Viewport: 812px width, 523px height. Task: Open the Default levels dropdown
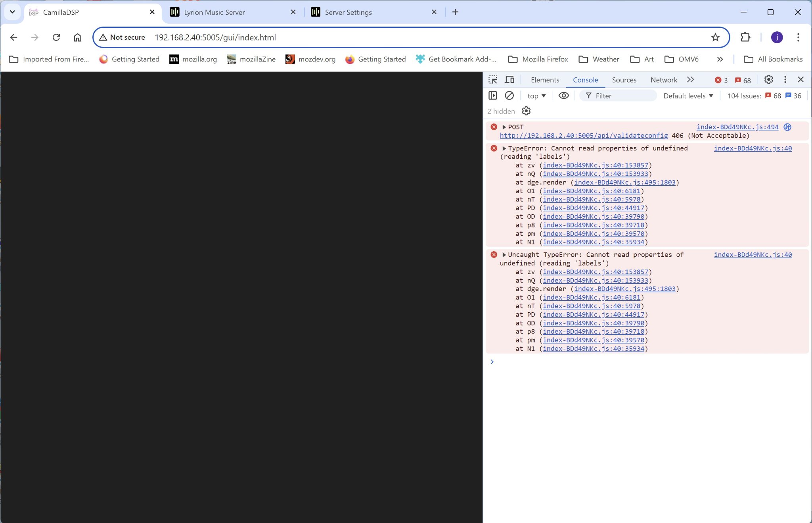coord(688,96)
